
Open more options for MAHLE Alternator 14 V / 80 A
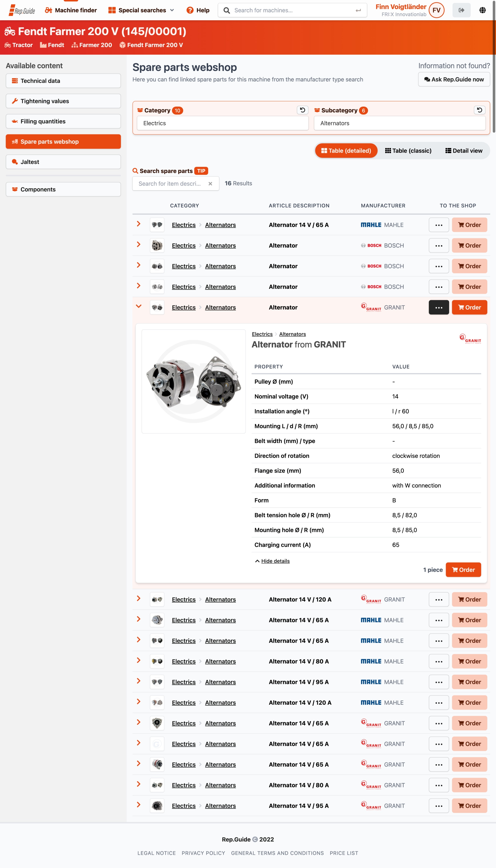(438, 661)
